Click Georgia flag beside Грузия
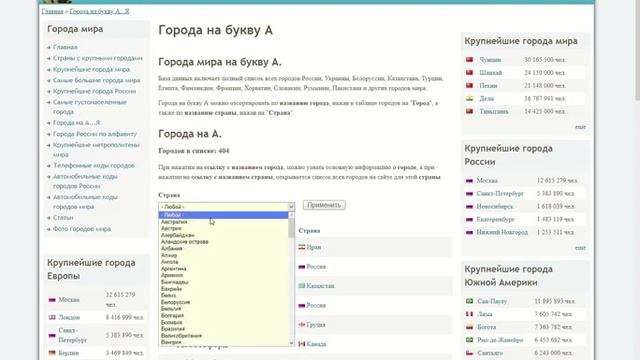 pos(302,324)
